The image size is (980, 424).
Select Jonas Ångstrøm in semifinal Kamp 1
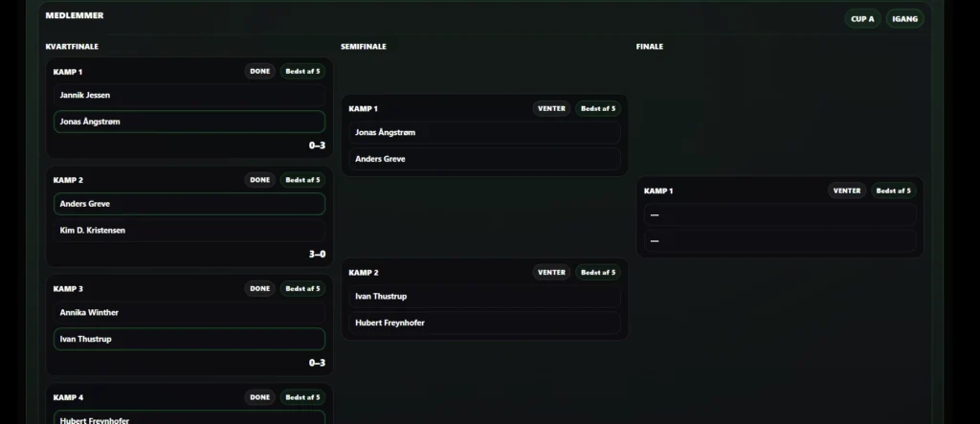tap(484, 133)
